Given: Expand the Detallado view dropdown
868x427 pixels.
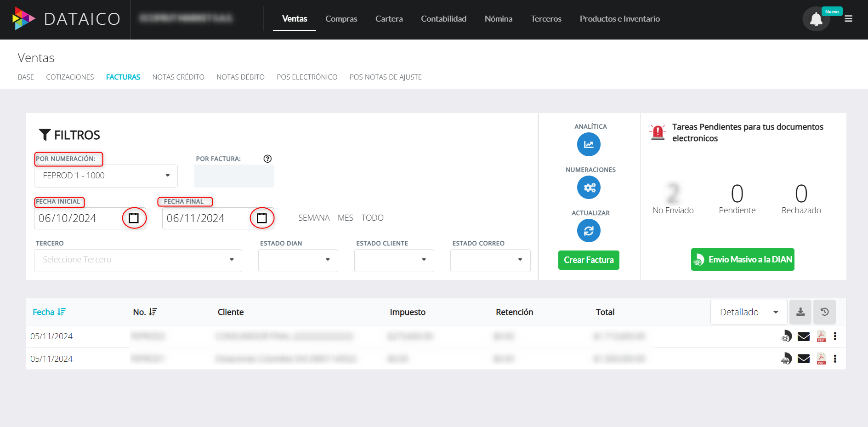Looking at the screenshot, I should pyautogui.click(x=749, y=312).
